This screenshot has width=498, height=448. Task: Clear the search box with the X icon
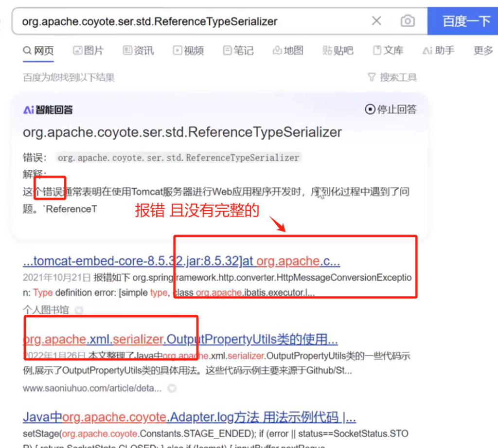tap(376, 21)
